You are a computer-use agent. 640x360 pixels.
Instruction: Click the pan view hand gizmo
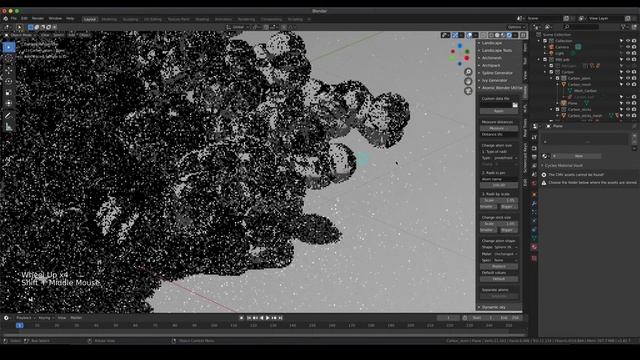click(468, 82)
